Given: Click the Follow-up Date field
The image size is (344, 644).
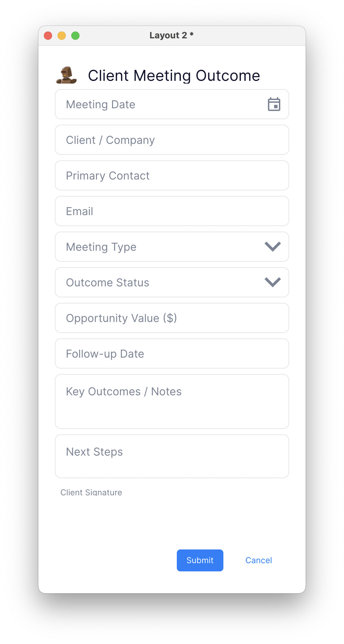Looking at the screenshot, I should [x=172, y=354].
